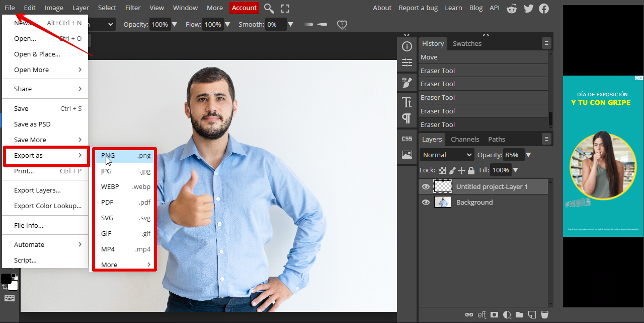Open the API link
The width and height of the screenshot is (644, 323).
click(x=495, y=8)
